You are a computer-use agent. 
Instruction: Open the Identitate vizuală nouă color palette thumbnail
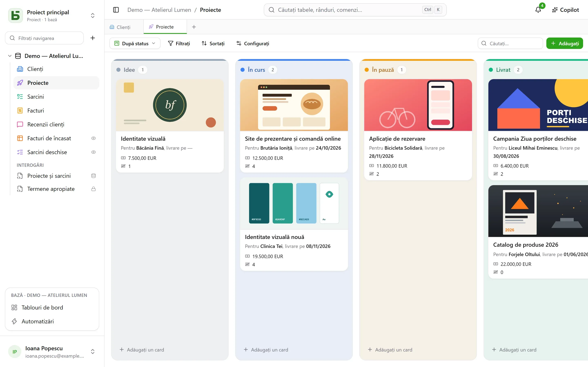click(294, 203)
